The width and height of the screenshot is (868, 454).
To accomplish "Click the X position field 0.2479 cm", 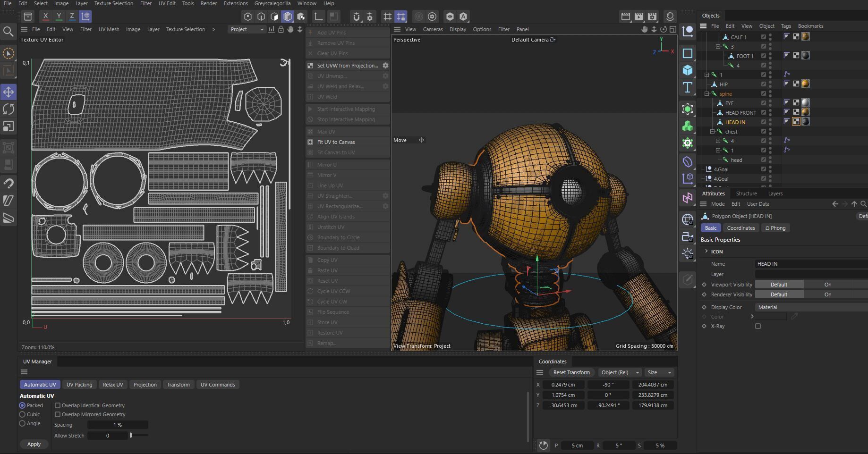I will (x=563, y=385).
